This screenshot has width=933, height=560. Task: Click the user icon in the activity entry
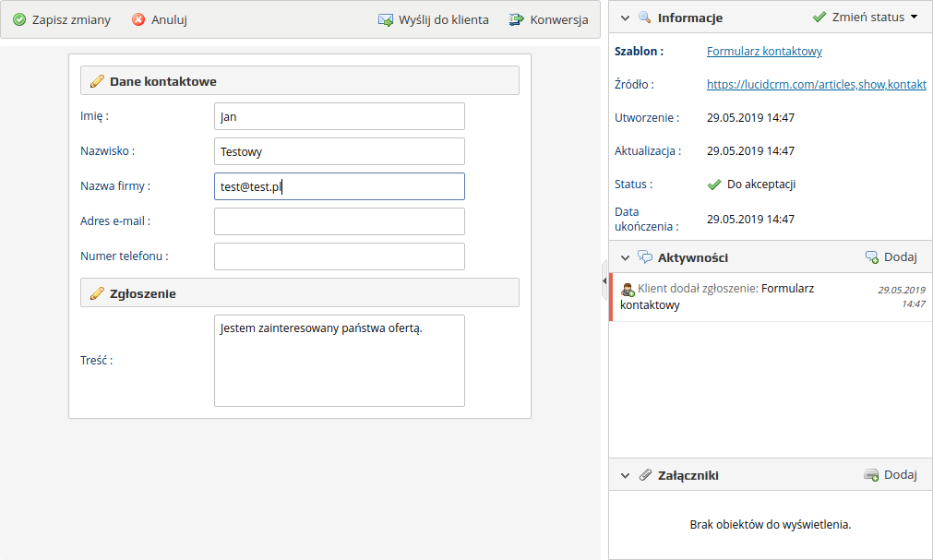click(628, 290)
